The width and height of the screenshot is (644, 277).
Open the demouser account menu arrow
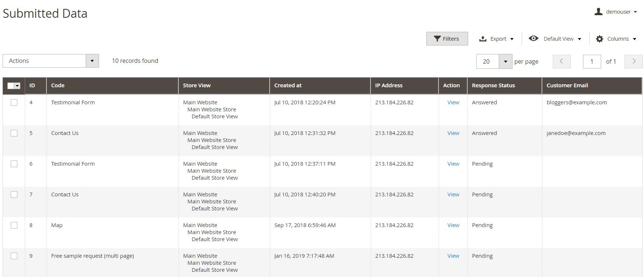(635, 12)
